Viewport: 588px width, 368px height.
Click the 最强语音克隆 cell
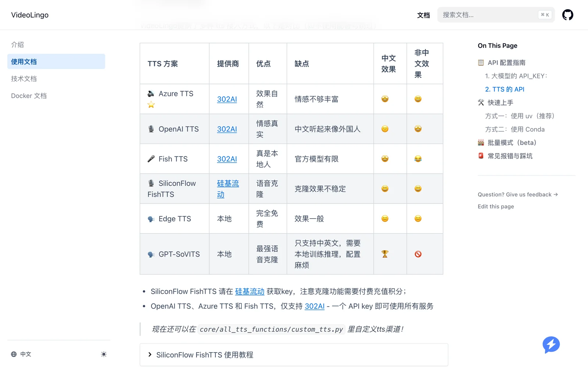(x=267, y=254)
